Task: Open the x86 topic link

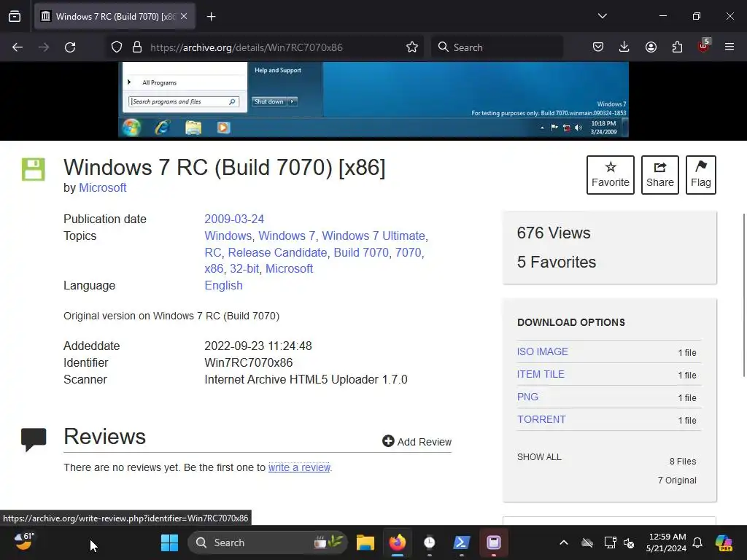Action: click(x=214, y=268)
